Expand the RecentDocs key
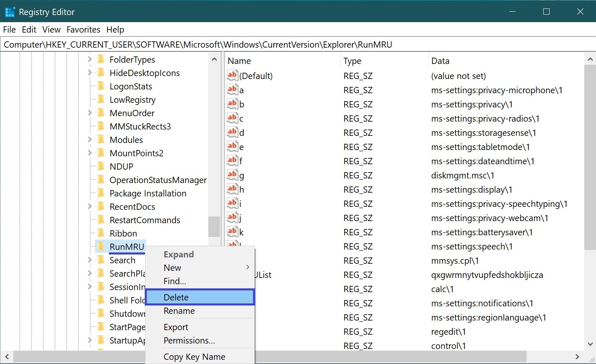The height and width of the screenshot is (364, 596). [x=90, y=206]
